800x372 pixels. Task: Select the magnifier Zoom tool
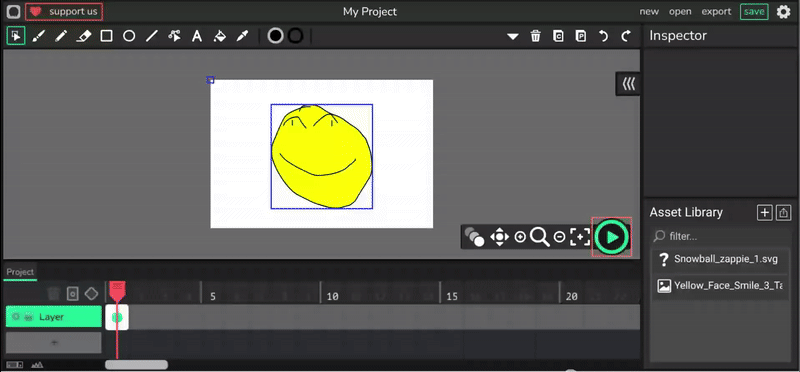coord(539,237)
